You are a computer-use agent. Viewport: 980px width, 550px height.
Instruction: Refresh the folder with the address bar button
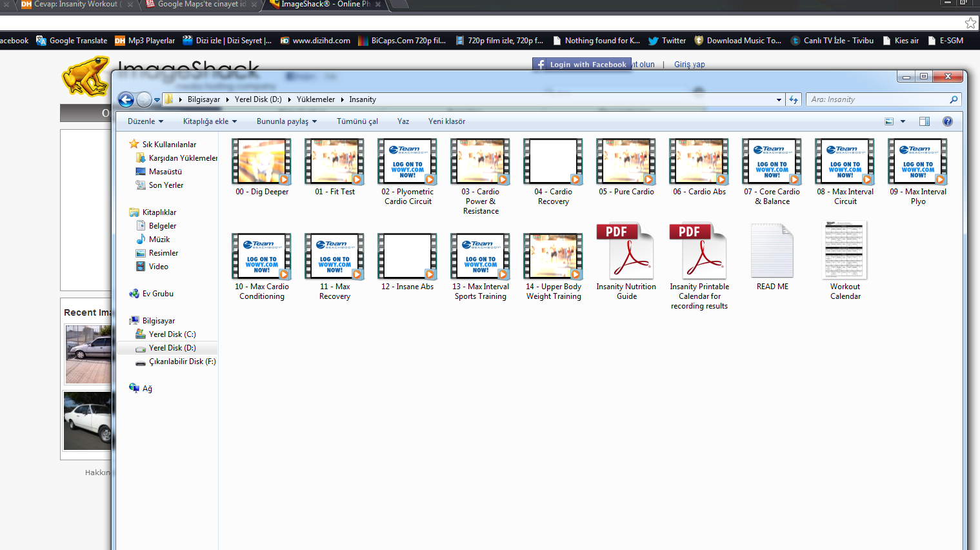[x=794, y=99]
